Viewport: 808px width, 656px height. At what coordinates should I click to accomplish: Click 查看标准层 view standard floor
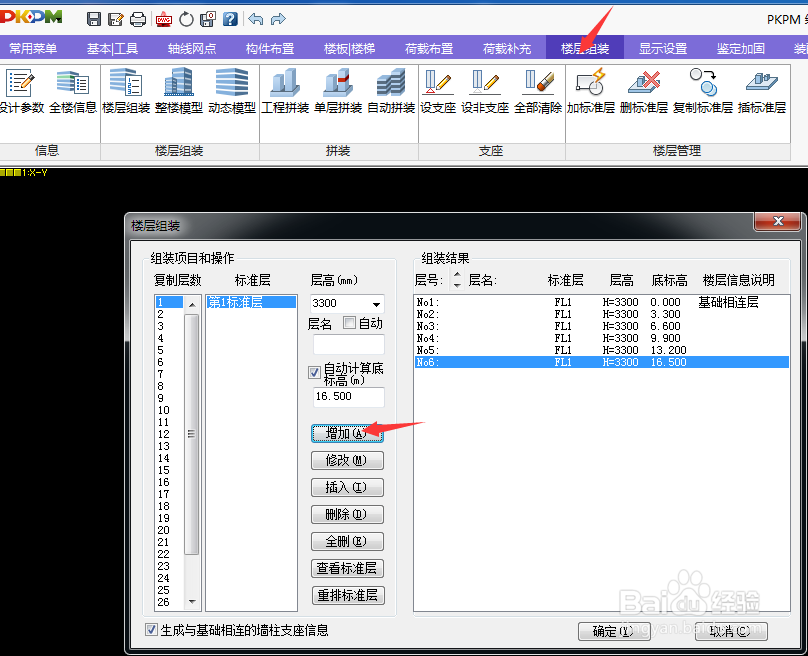[x=347, y=568]
